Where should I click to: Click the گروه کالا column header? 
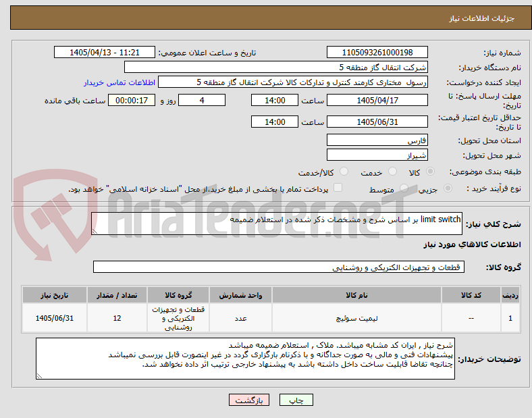click(x=178, y=295)
